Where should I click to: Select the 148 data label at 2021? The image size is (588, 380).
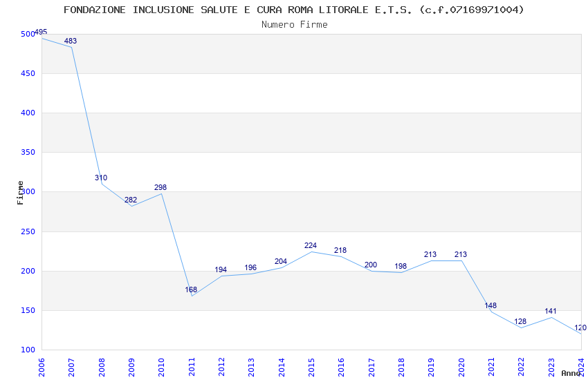(x=490, y=306)
